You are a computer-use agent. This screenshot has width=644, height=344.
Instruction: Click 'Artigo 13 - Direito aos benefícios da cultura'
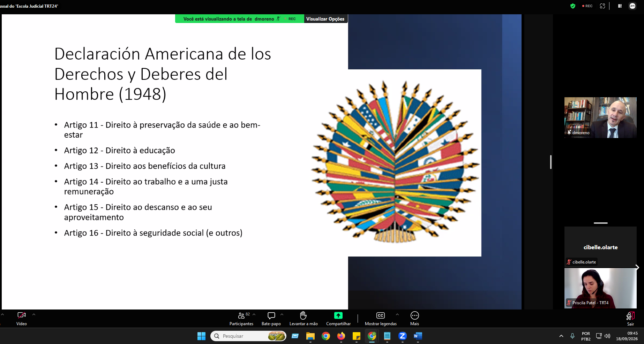click(x=145, y=166)
